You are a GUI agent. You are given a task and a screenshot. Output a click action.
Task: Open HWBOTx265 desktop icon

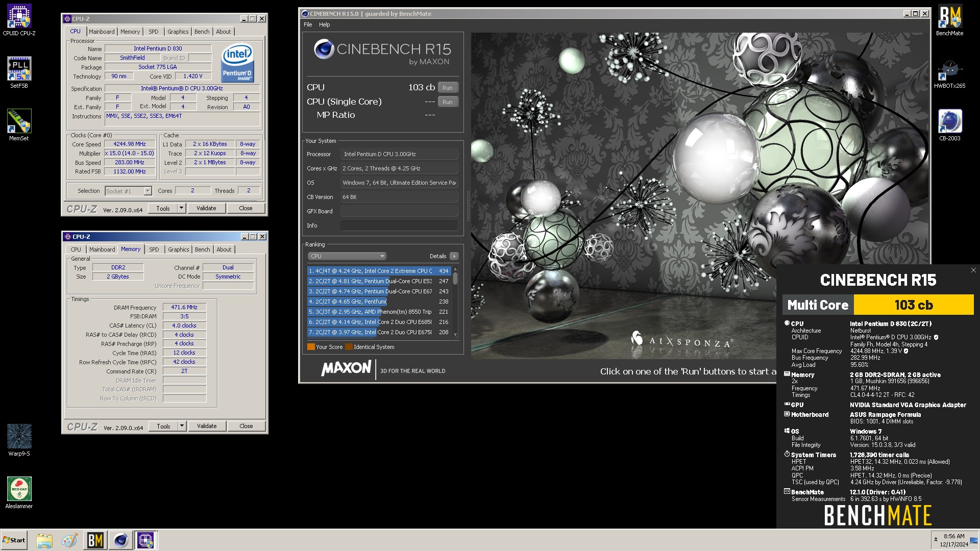coord(949,73)
